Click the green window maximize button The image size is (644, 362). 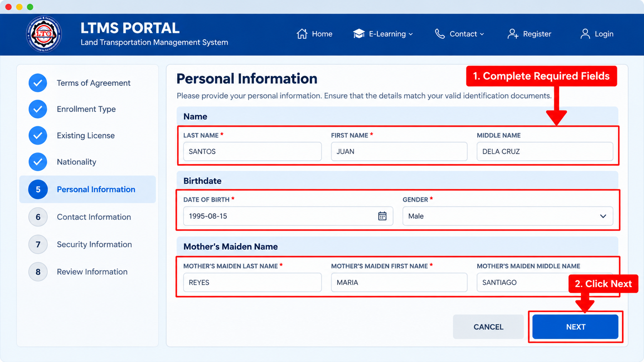(30, 7)
